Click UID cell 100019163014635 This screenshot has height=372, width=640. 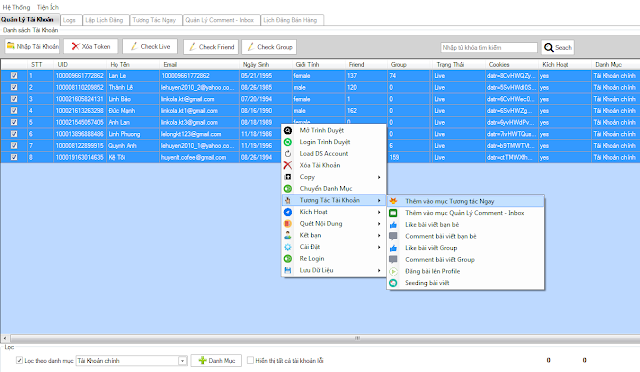pos(80,157)
